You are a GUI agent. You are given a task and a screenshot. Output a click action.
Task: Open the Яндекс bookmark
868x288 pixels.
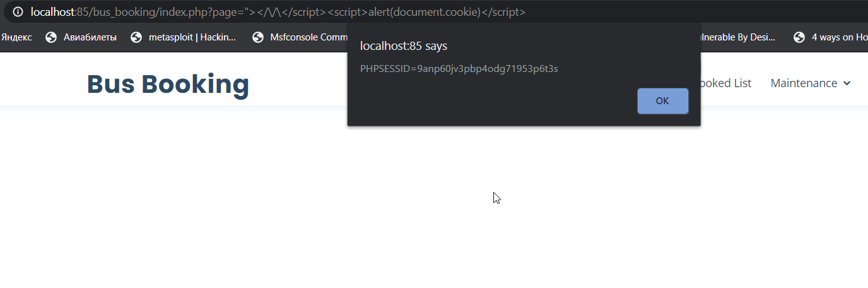(16, 37)
